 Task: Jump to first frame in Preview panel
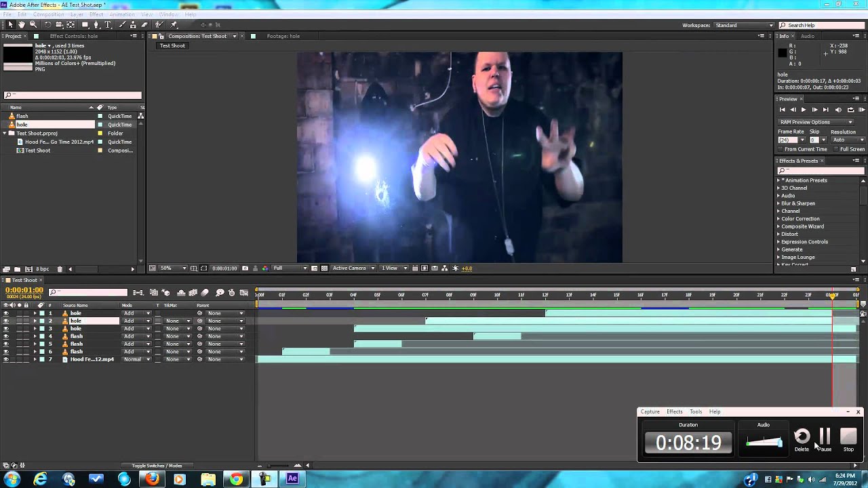pyautogui.click(x=783, y=110)
